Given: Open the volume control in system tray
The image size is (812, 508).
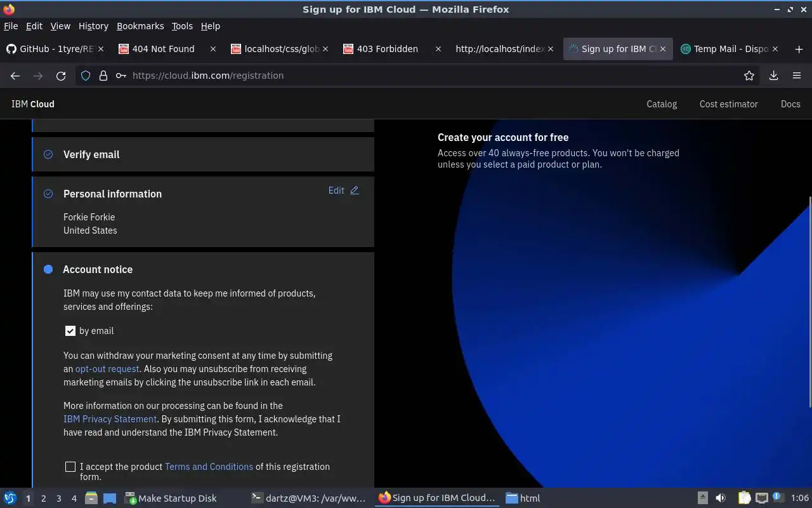Looking at the screenshot, I should click(x=721, y=498).
